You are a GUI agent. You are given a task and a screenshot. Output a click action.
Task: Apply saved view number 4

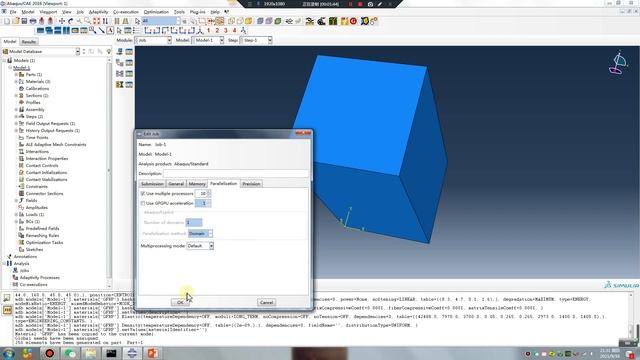click(x=234, y=30)
